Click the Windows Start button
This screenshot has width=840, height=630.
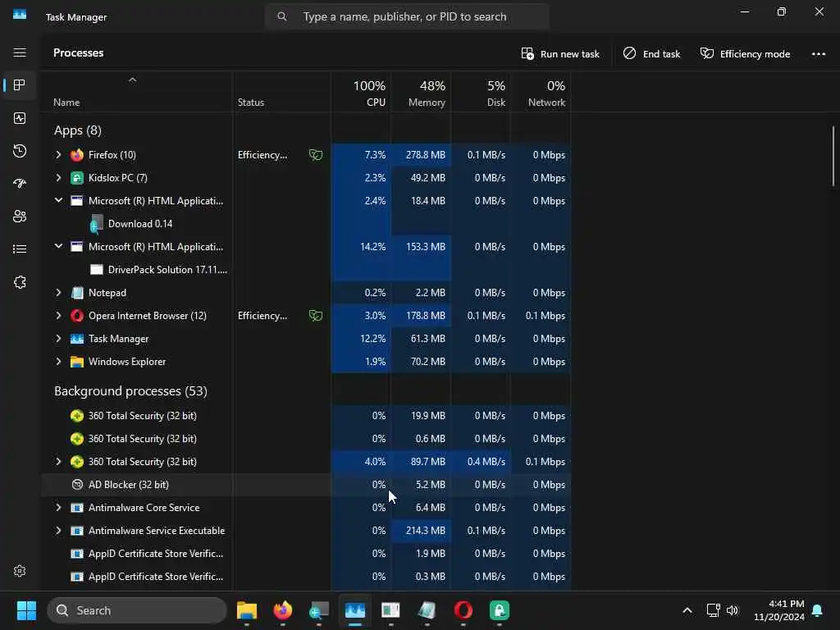click(26, 610)
